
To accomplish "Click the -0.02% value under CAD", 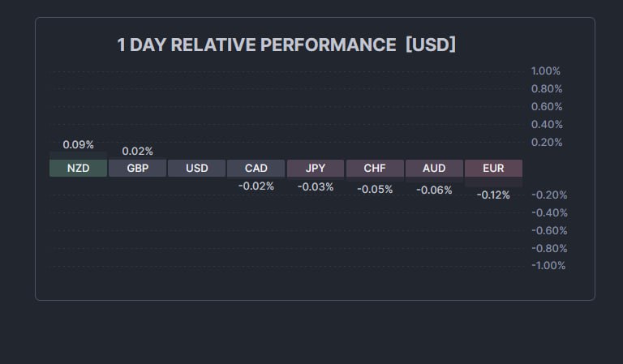I will (256, 186).
